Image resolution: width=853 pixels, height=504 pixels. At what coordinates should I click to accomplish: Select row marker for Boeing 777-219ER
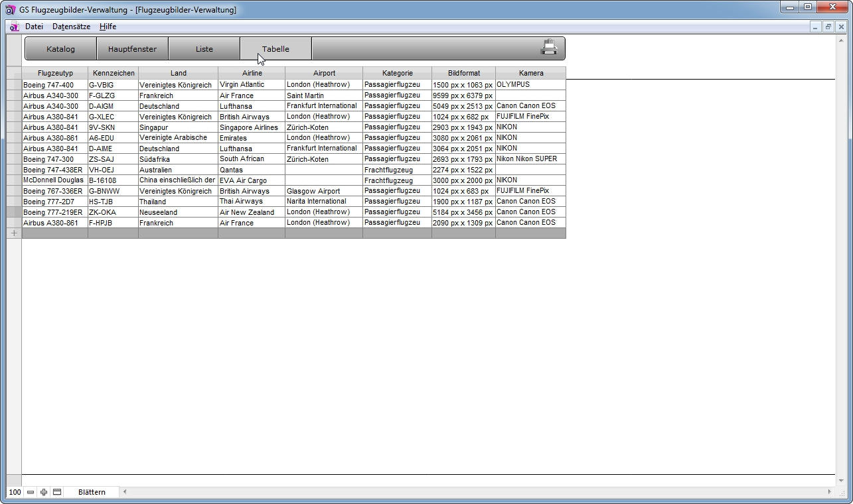tap(14, 212)
